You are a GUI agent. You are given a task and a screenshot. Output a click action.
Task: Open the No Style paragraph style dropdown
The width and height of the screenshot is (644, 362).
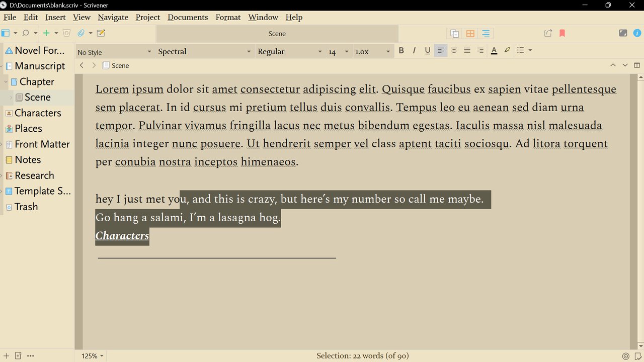click(x=114, y=52)
